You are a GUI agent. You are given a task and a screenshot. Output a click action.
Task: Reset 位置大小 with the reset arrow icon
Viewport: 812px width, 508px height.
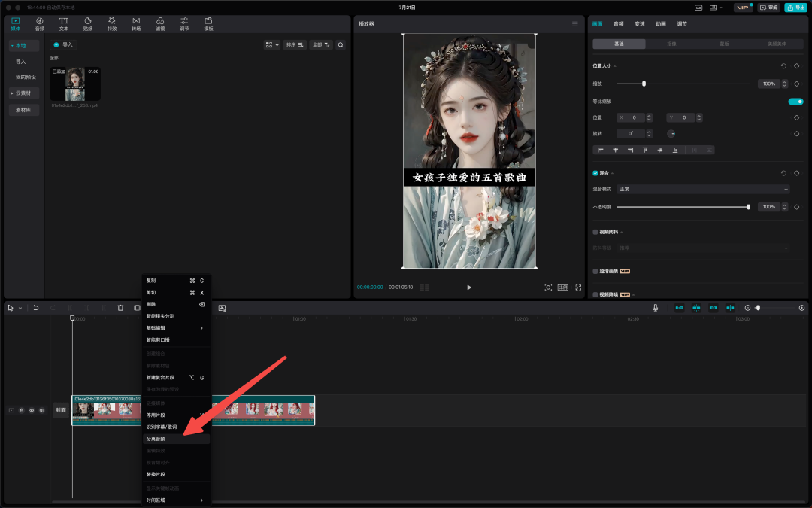(x=783, y=65)
